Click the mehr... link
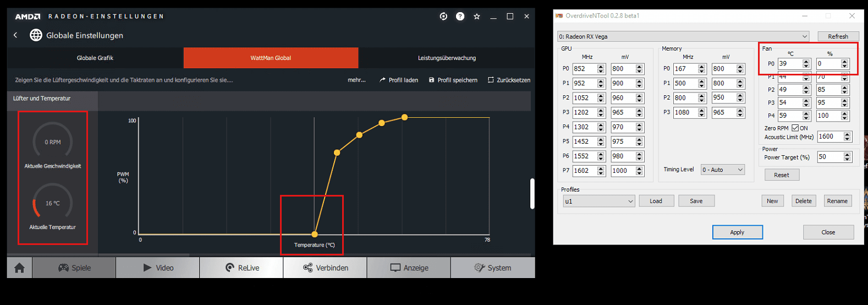This screenshot has width=868, height=305. point(356,80)
